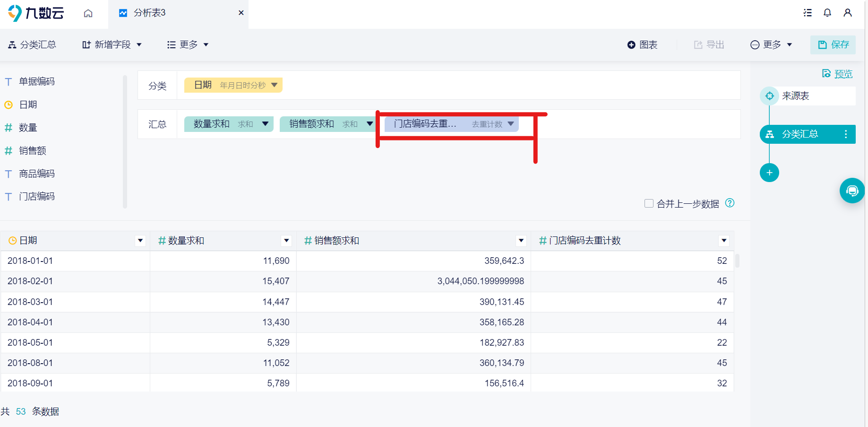The width and height of the screenshot is (868, 427).
Task: Open the 新增字段 dropdown
Action: click(x=112, y=44)
